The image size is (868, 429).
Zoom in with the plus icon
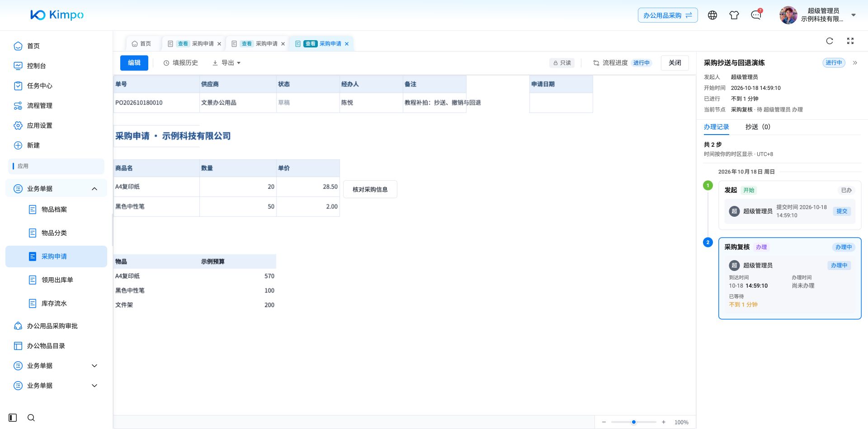click(x=664, y=422)
